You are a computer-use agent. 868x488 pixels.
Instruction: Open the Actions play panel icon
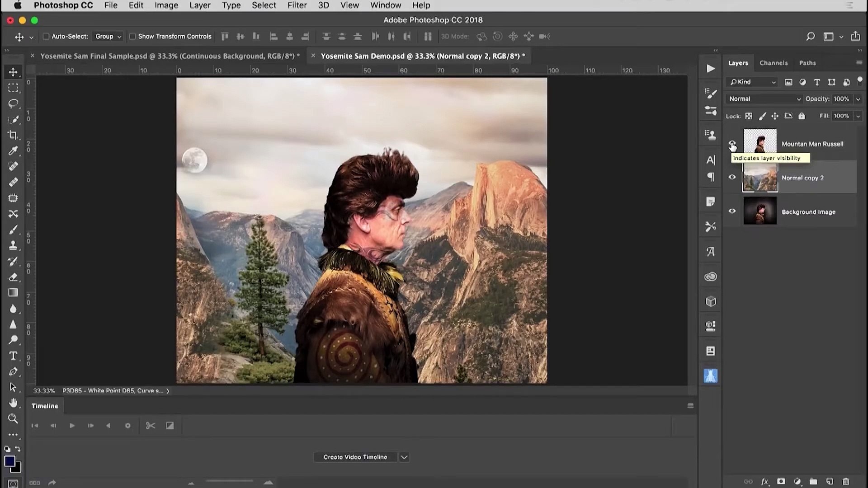(711, 69)
